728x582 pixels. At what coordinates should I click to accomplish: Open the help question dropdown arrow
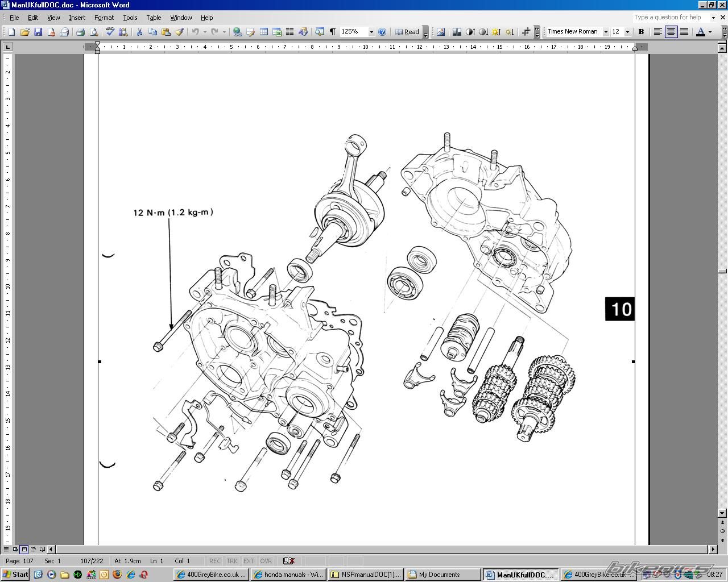(713, 18)
